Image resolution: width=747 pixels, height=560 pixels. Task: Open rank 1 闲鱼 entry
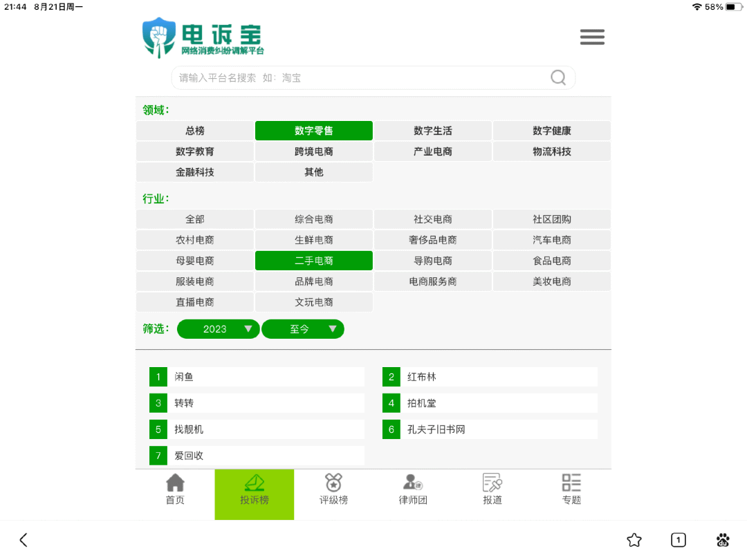(257, 377)
